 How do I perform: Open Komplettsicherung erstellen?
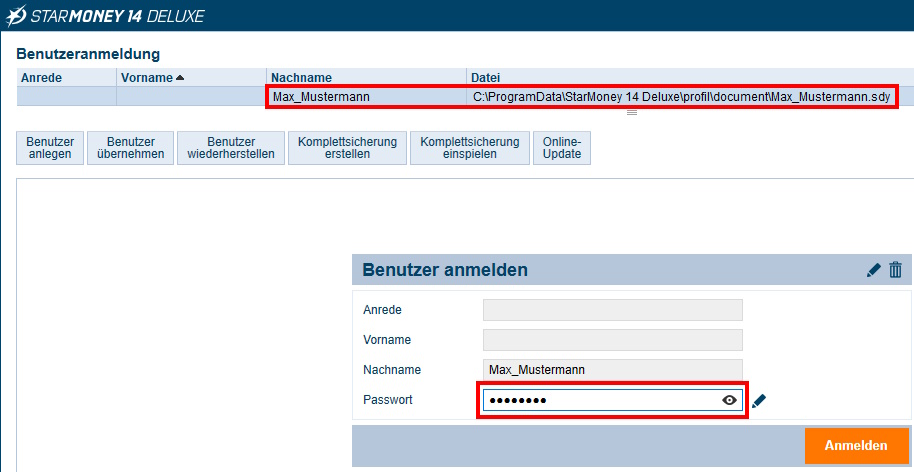(348, 148)
